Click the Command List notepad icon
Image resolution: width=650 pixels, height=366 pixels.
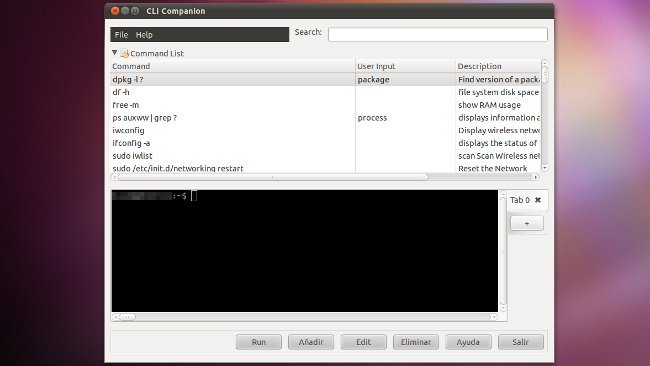124,53
